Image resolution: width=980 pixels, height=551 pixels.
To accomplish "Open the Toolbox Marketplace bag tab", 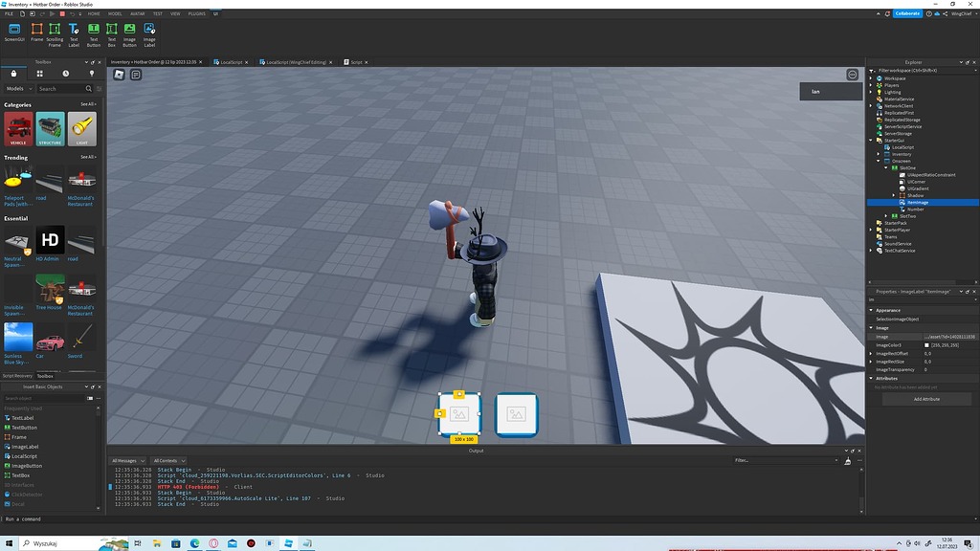I will 13,73.
